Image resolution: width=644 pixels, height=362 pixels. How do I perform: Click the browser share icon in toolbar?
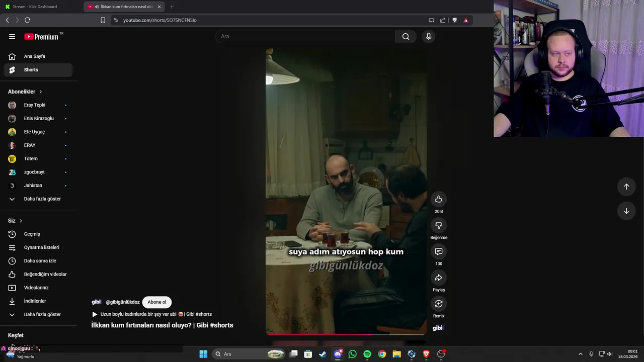click(x=443, y=20)
